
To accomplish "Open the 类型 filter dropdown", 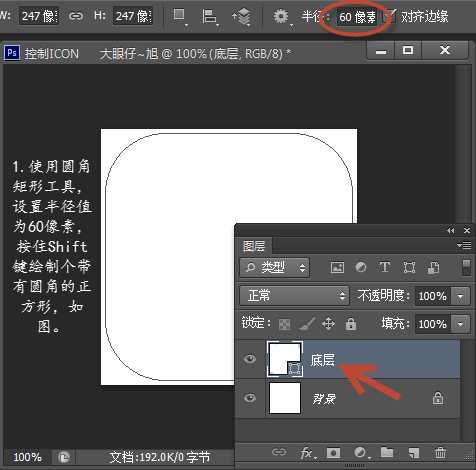I will [275, 267].
